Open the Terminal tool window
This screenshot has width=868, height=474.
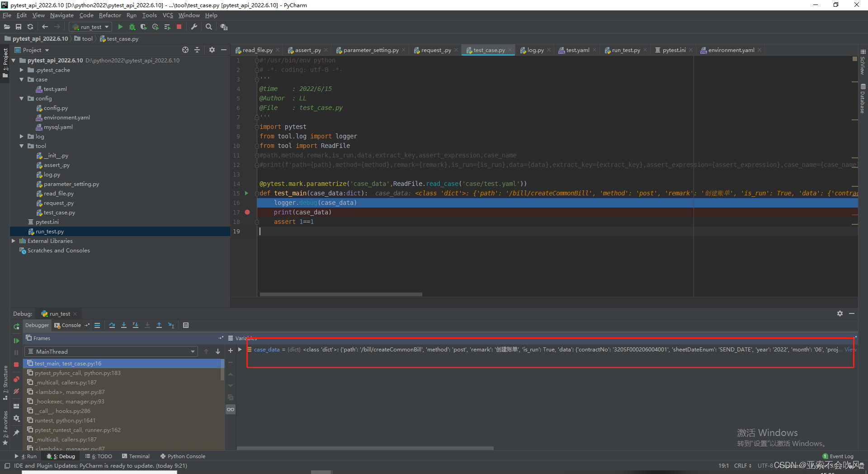(136, 456)
